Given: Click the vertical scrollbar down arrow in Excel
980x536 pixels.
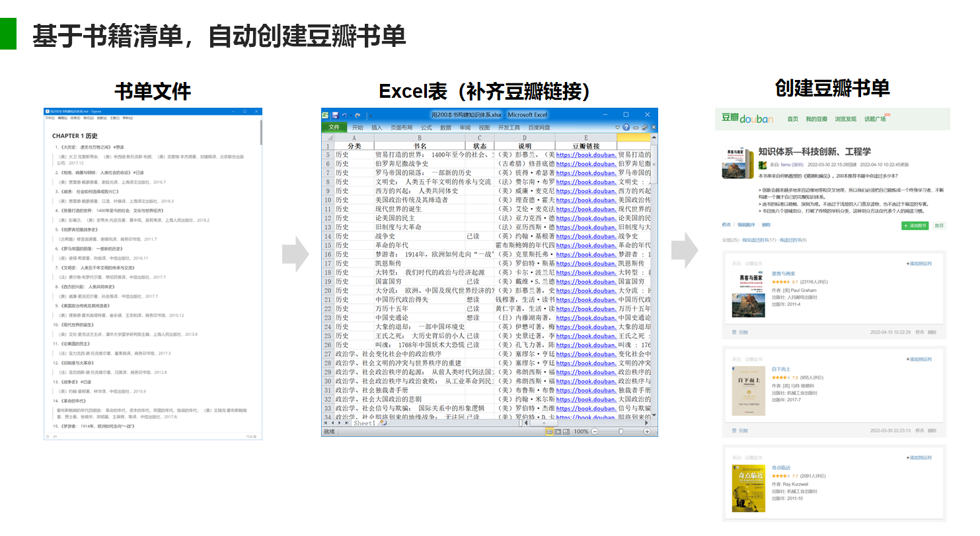Looking at the screenshot, I should click(654, 415).
